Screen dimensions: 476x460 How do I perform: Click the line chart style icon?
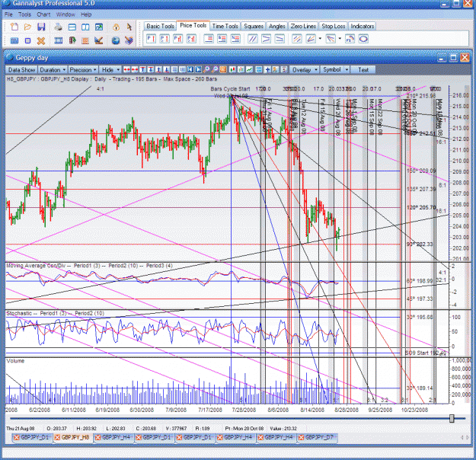[249, 70]
